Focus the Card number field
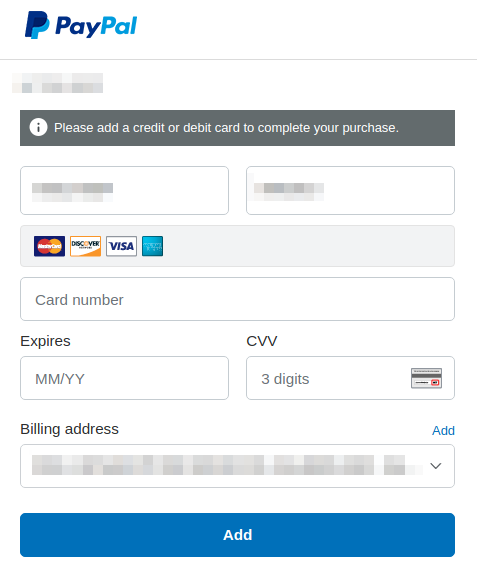 click(x=237, y=299)
